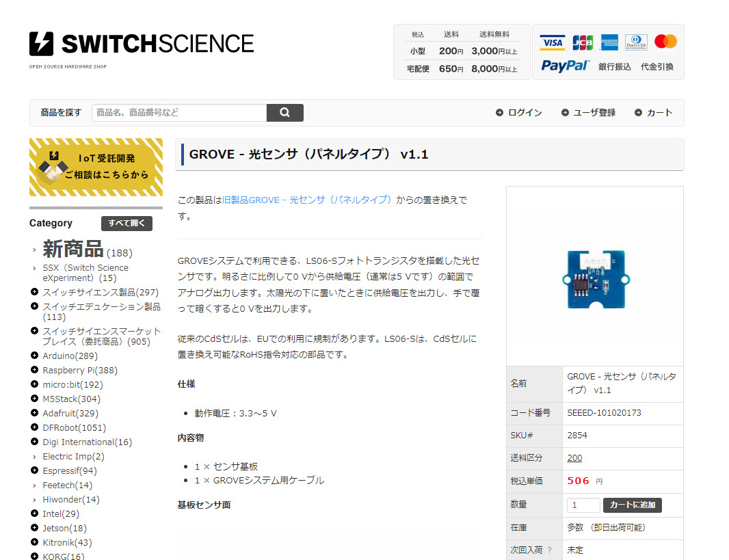729x560 pixels.
Task: Select the code number SEEED-101020173
Action: click(604, 413)
